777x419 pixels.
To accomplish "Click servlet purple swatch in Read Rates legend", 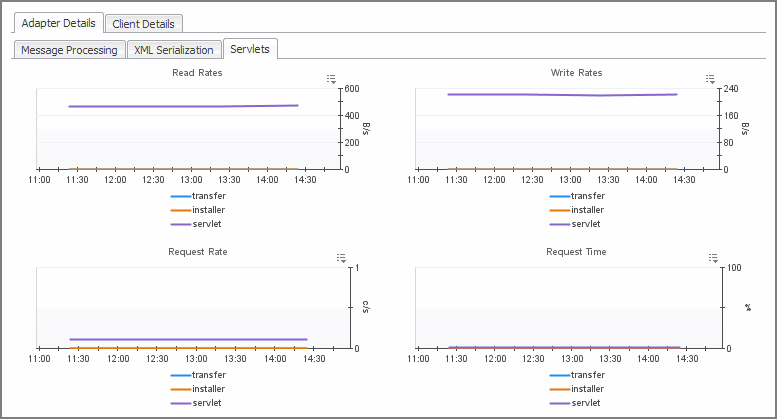I will click(x=179, y=224).
